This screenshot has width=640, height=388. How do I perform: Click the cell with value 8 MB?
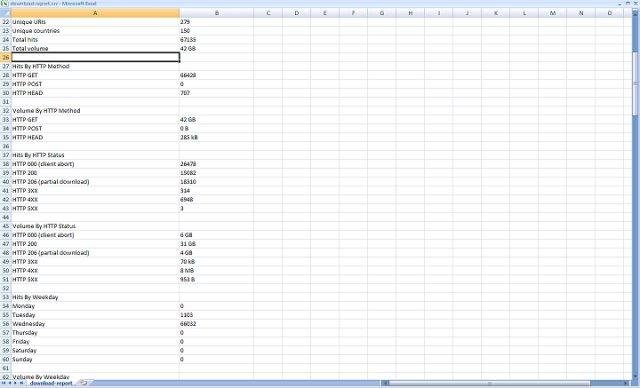pos(216,270)
